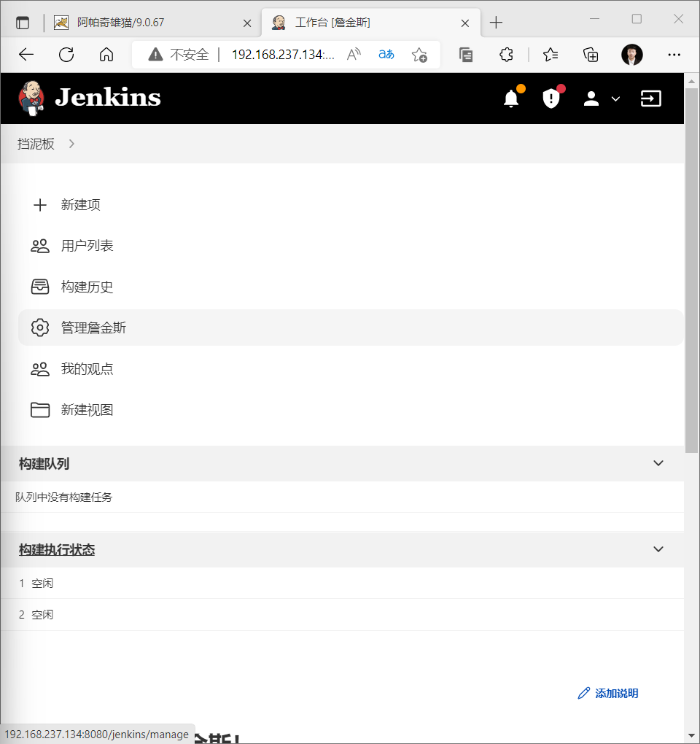Open the 挡泥板 breadcrumb
The height and width of the screenshot is (744, 700).
pos(36,144)
